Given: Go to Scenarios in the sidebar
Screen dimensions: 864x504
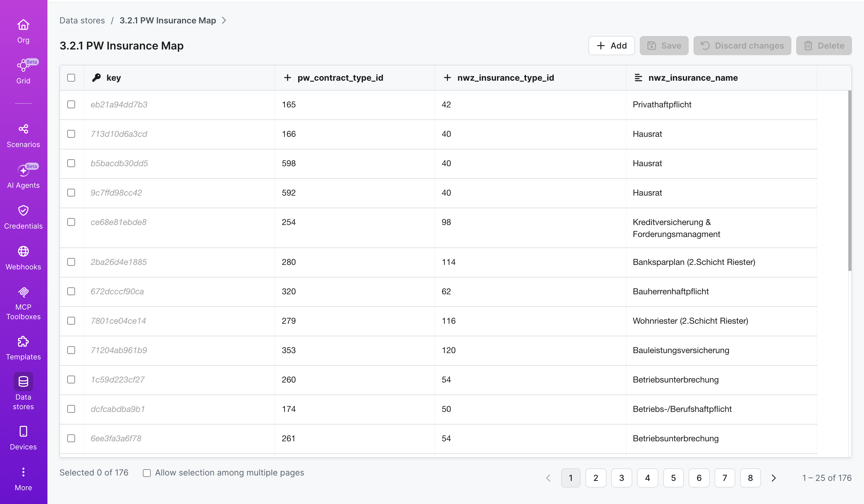Looking at the screenshot, I should (x=23, y=136).
